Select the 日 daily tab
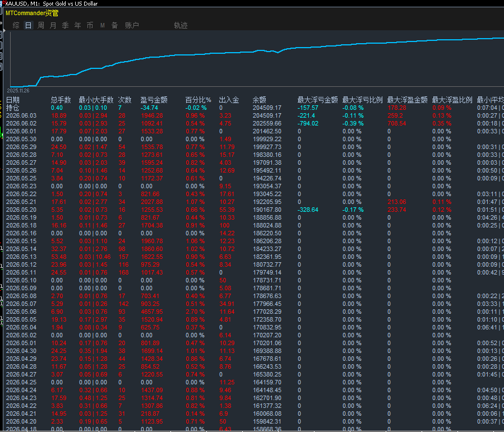This screenshot has height=432, width=504. coord(28,25)
